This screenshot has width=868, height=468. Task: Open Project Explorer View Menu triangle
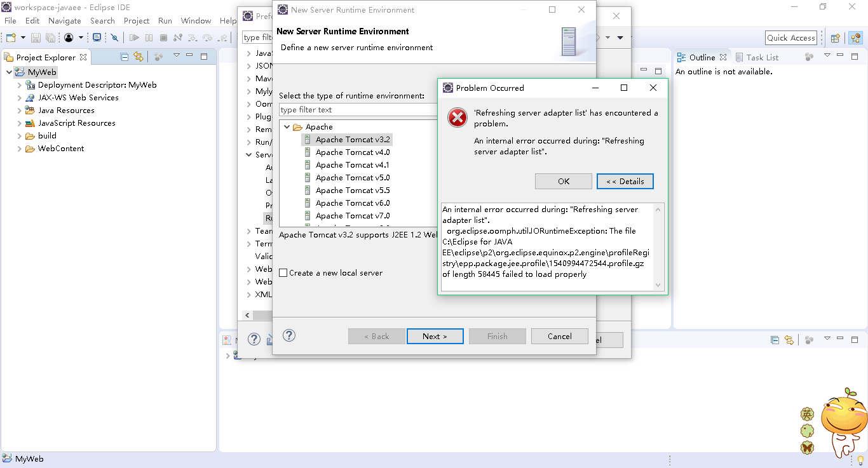pyautogui.click(x=177, y=56)
